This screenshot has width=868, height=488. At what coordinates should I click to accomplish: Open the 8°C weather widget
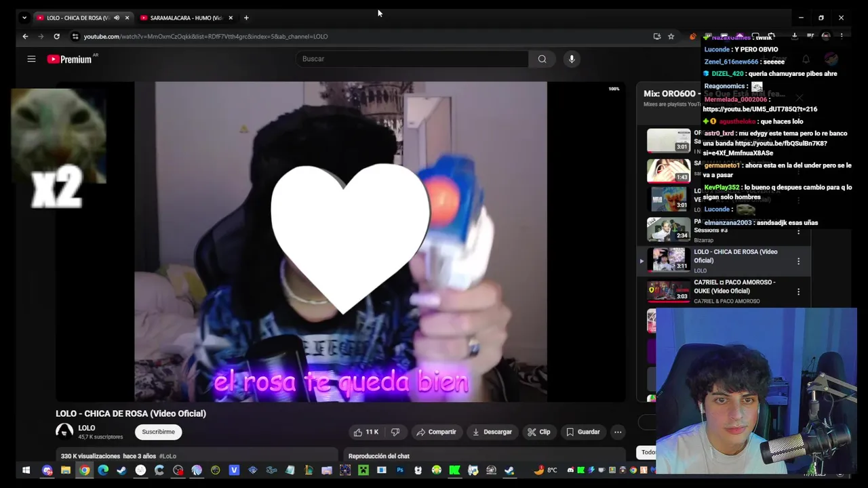point(546,470)
